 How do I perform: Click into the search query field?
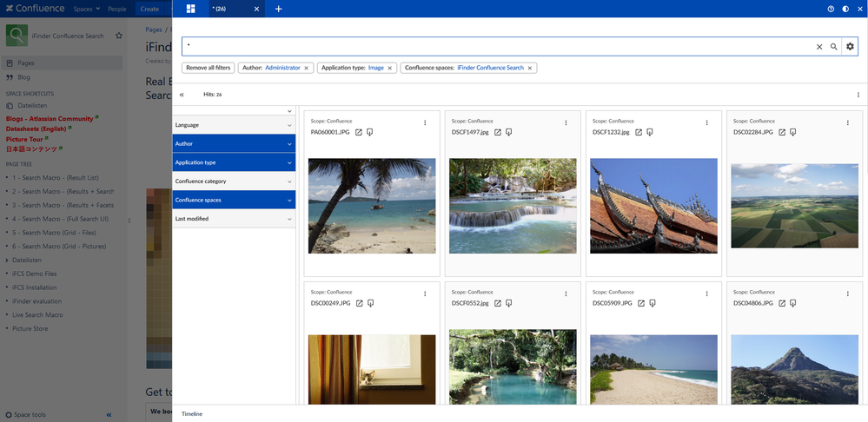coord(497,47)
